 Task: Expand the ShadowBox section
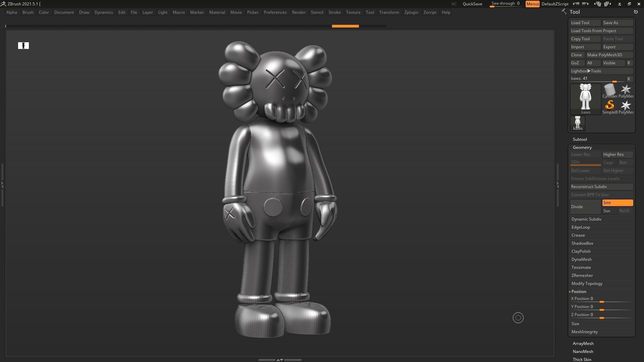[x=582, y=243]
